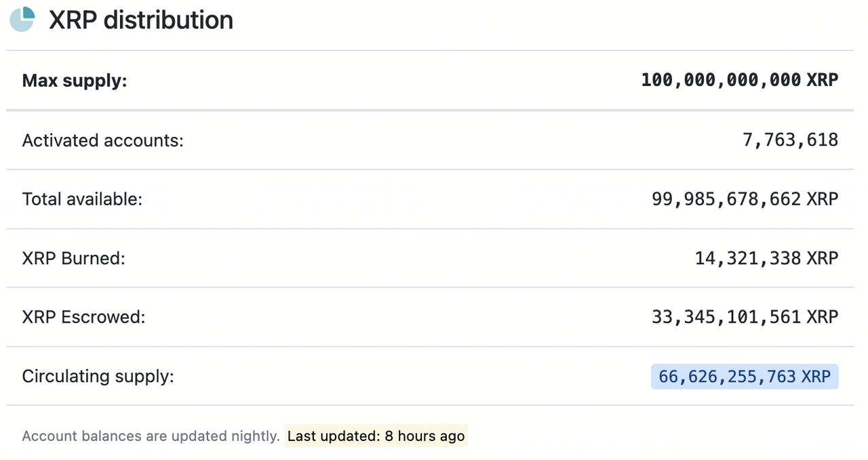Click the 100,000,000,000 max supply figure
868x460 pixels.
pyautogui.click(x=721, y=80)
